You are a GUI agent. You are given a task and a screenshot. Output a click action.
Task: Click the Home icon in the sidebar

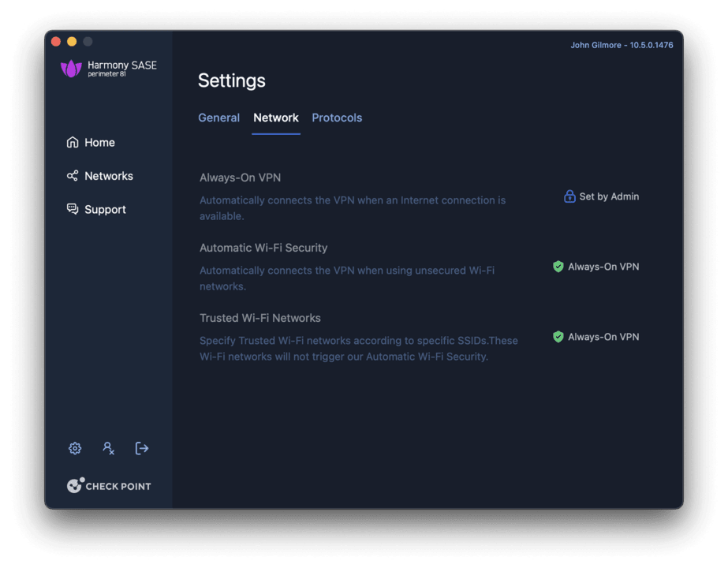coord(73,142)
